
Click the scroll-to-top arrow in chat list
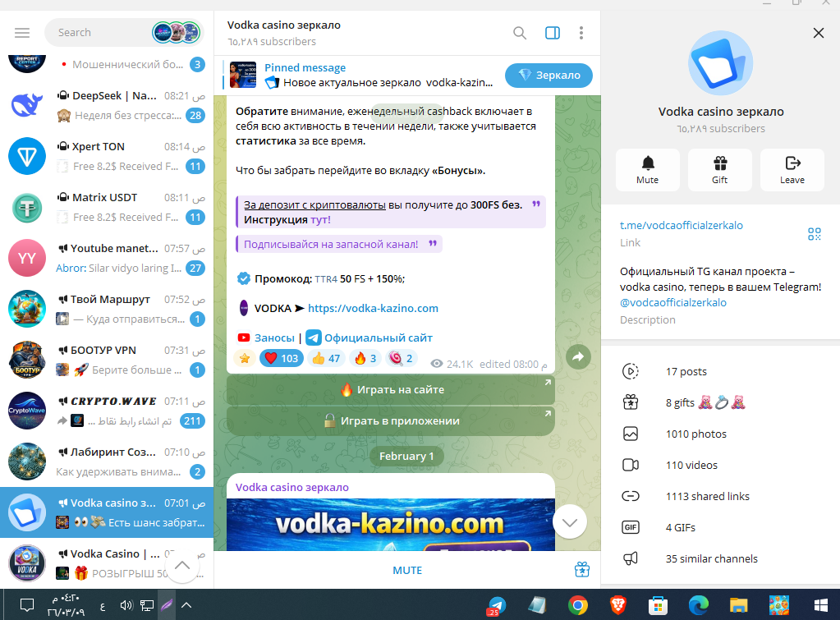[182, 565]
